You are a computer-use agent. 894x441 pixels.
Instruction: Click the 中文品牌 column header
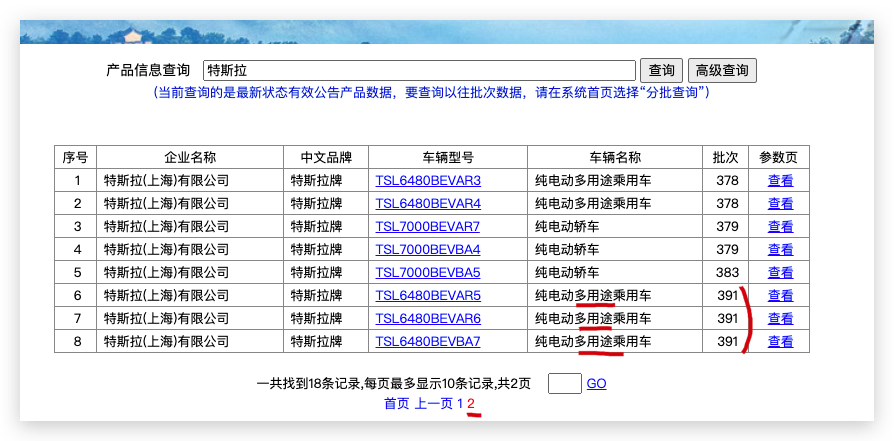(326, 157)
